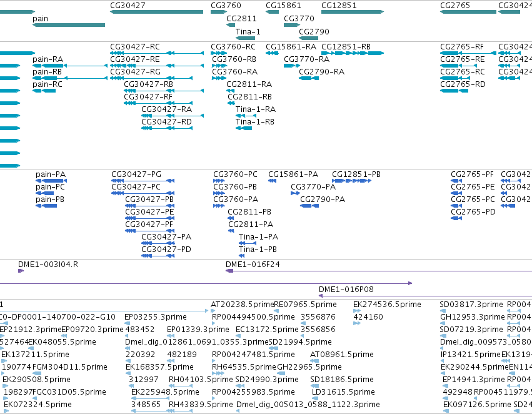The height and width of the screenshot is (414, 532).
Task: Select the CG30427 gene bar
Action: click(x=156, y=12)
